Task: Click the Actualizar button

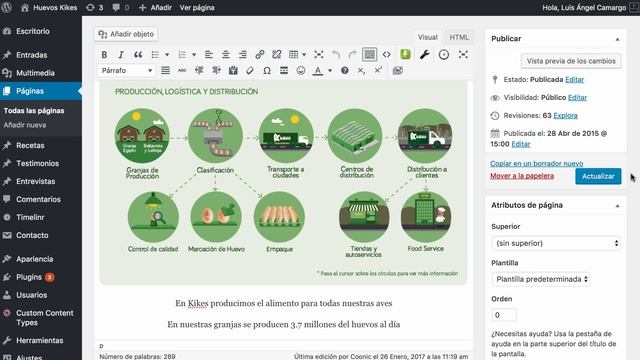Action: click(598, 176)
